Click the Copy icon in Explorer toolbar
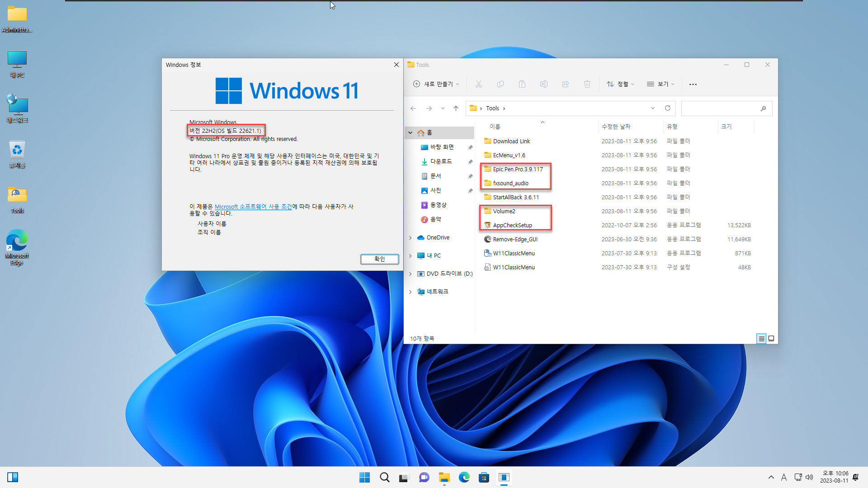The image size is (868, 488). (x=500, y=84)
